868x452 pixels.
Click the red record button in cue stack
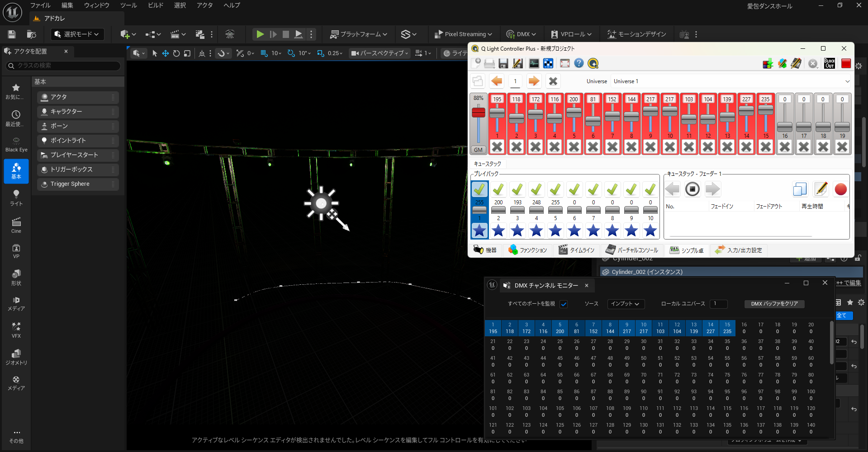point(840,189)
